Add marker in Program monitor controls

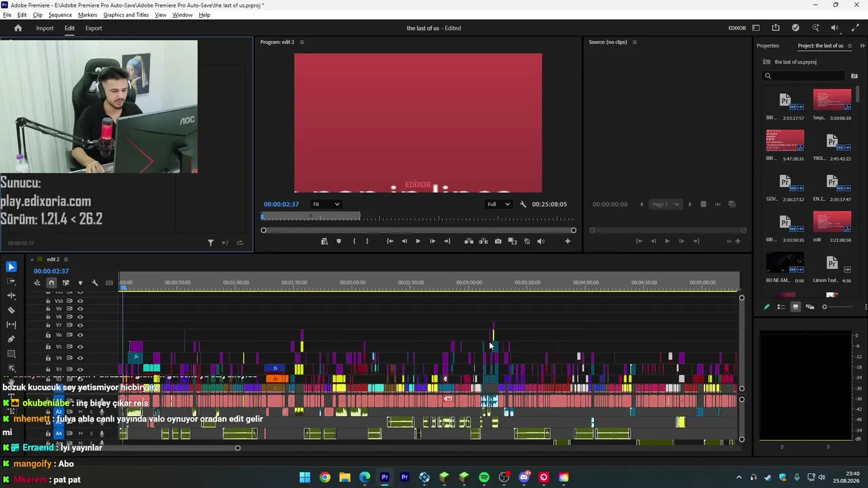click(x=338, y=241)
